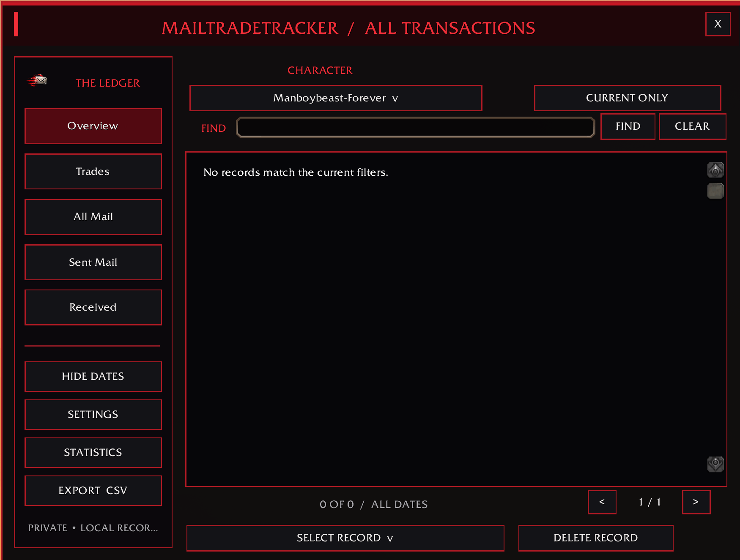Open SETTINGS
The width and height of the screenshot is (740, 560).
pyautogui.click(x=93, y=414)
